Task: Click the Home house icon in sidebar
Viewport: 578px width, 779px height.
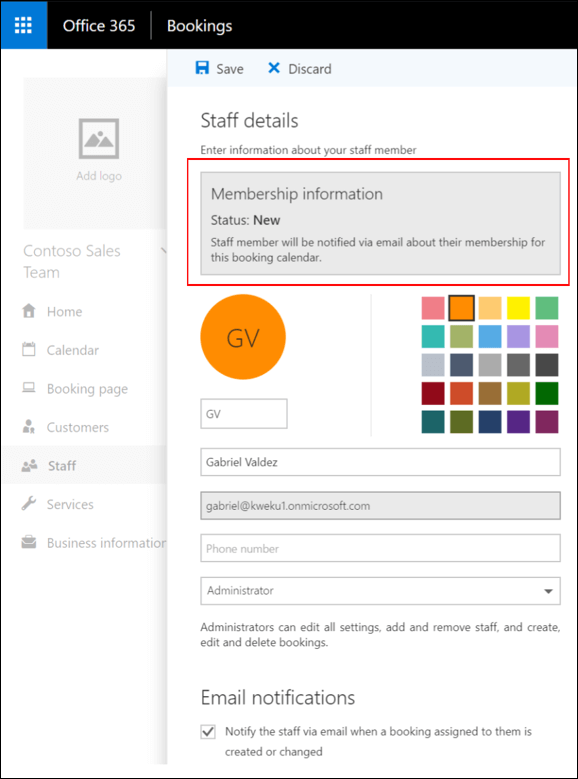Action: (x=29, y=311)
